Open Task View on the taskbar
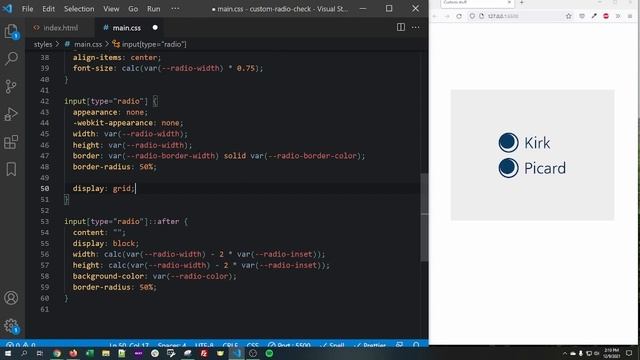The height and width of the screenshot is (360, 640). coord(40,353)
